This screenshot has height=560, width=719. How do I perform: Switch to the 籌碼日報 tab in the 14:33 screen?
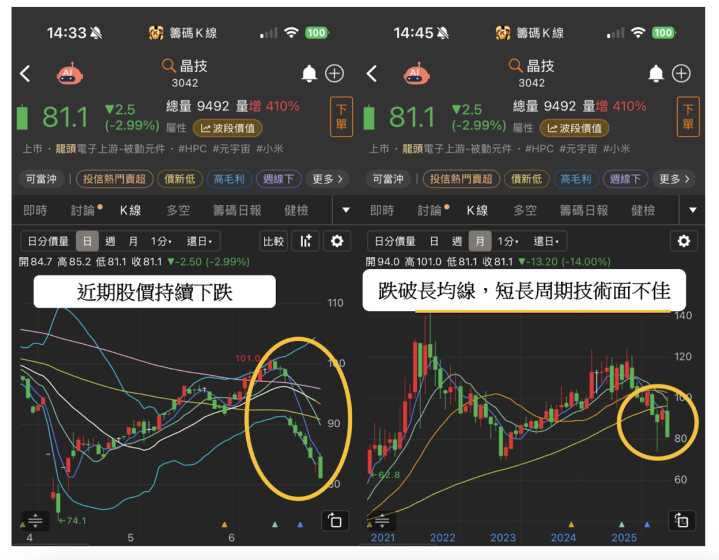(237, 210)
